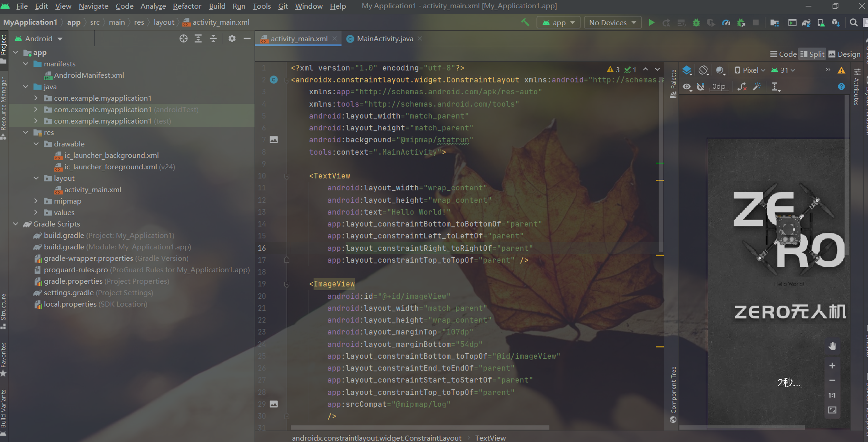Open the Refactor menu
This screenshot has height=442, width=868.
coord(186,6)
